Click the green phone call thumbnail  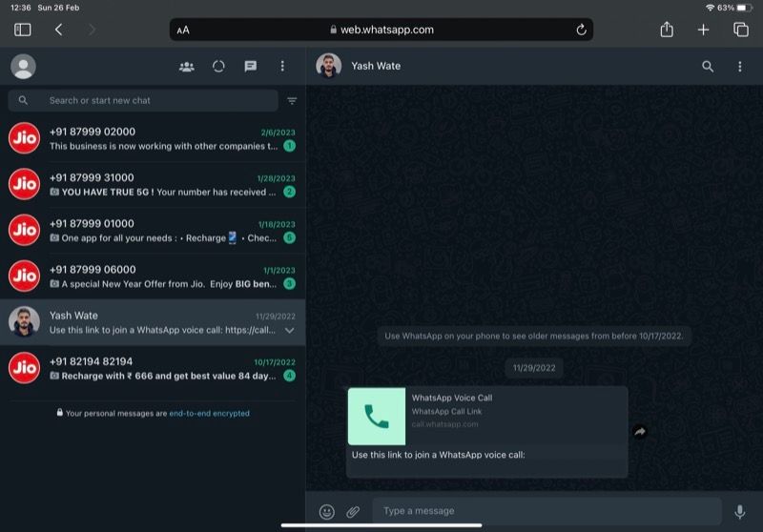pos(377,417)
